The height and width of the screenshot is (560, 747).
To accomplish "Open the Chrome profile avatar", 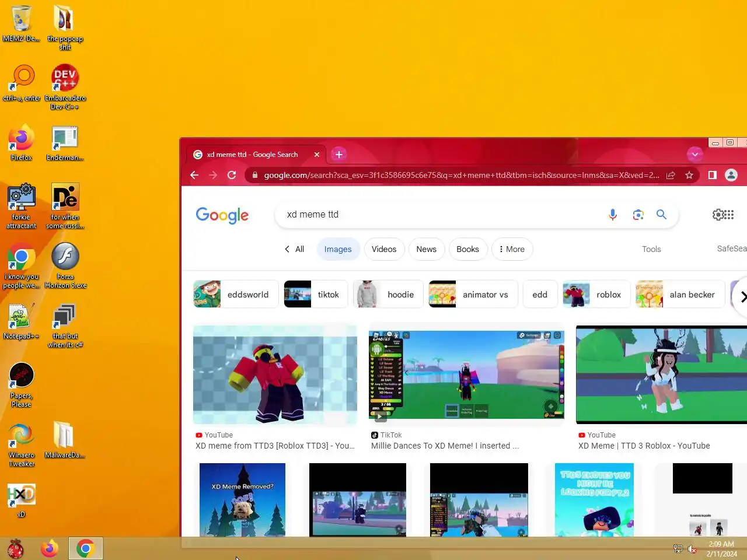I will 731,175.
